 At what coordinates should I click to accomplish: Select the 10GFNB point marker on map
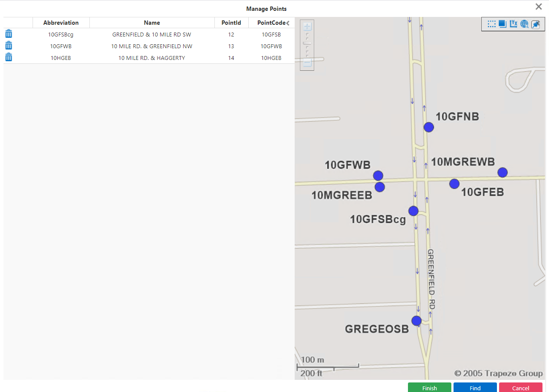[x=429, y=127]
